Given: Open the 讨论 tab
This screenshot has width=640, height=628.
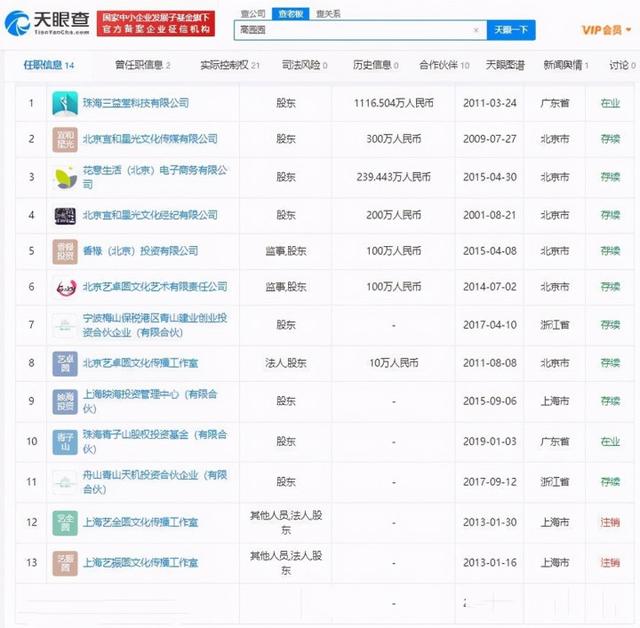Looking at the screenshot, I should (x=622, y=65).
